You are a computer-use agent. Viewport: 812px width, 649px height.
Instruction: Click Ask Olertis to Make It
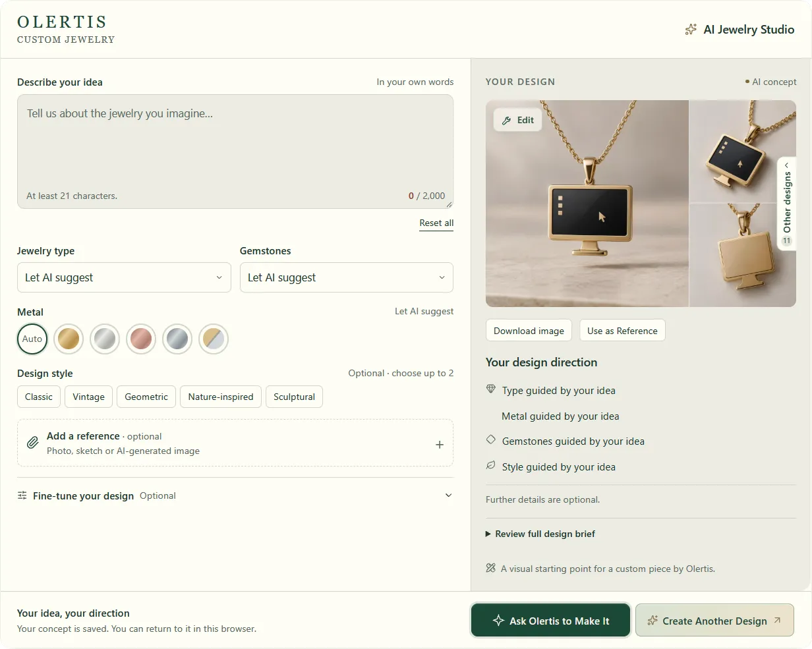click(x=550, y=621)
